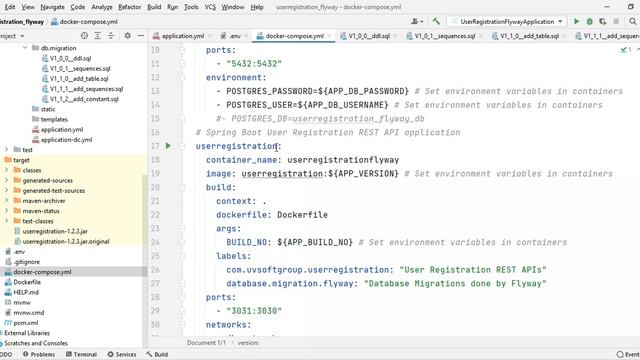Open Search Everywhere magnifier icon

point(632,21)
